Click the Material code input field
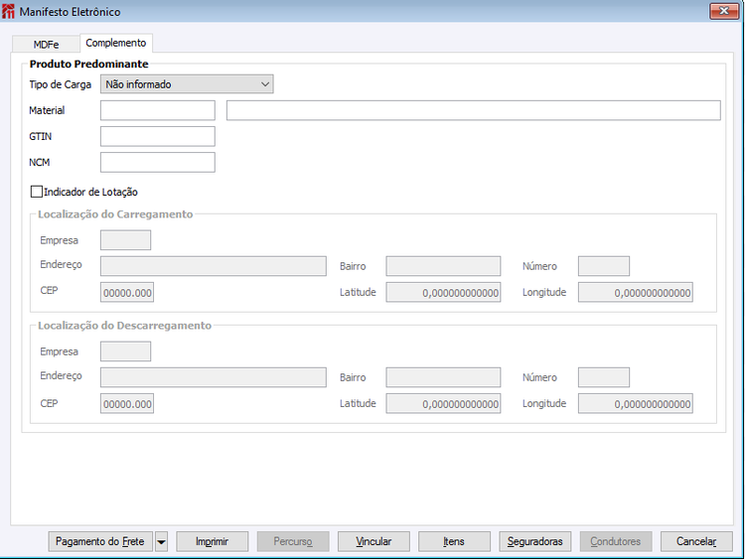Image resolution: width=745 pixels, height=560 pixels. [x=157, y=110]
